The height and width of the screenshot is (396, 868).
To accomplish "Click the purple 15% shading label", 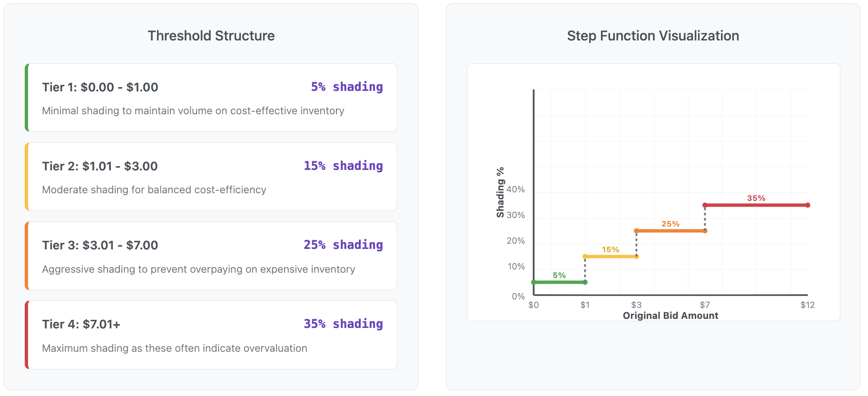I will tap(343, 166).
